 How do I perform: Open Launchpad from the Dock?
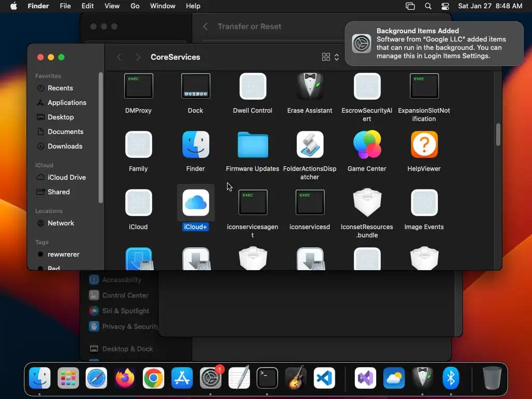click(68, 378)
